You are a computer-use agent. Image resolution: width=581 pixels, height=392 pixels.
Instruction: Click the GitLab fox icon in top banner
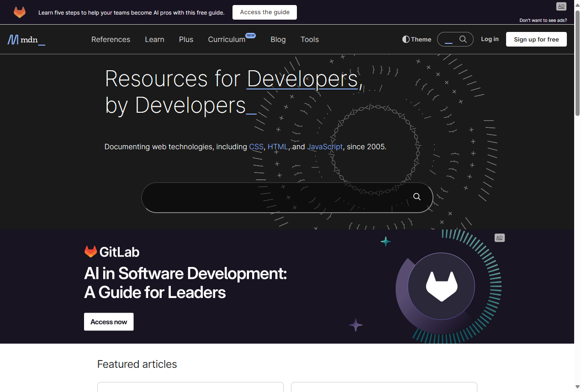click(19, 12)
